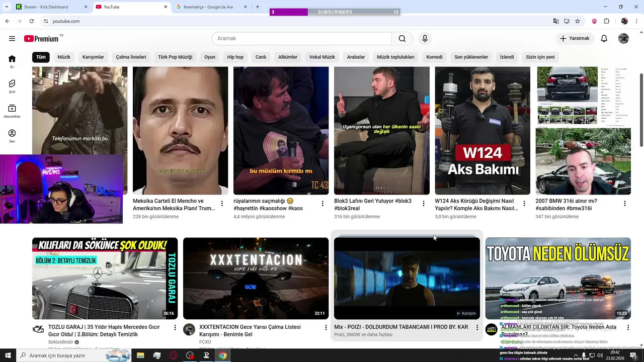
Task: Open Abonelikler (Subscriptions) in sidebar
Action: point(12,112)
